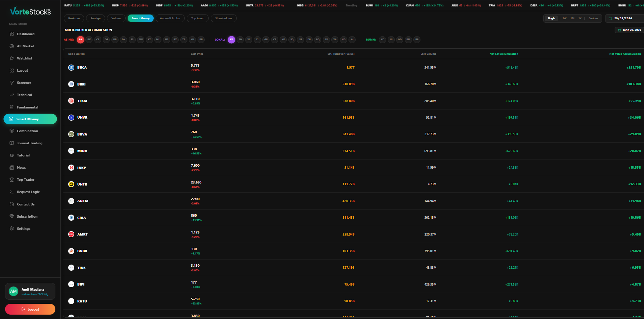Click the Contact Us headset icon
Viewport: 644px width, 319px height.
pyautogui.click(x=12, y=204)
